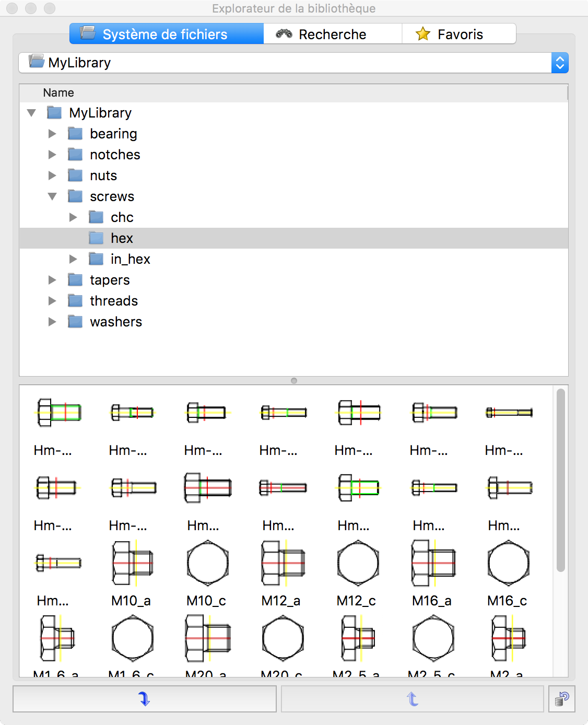Select the M10_a screw thumbnail
This screenshot has height=725, width=588.
132,564
